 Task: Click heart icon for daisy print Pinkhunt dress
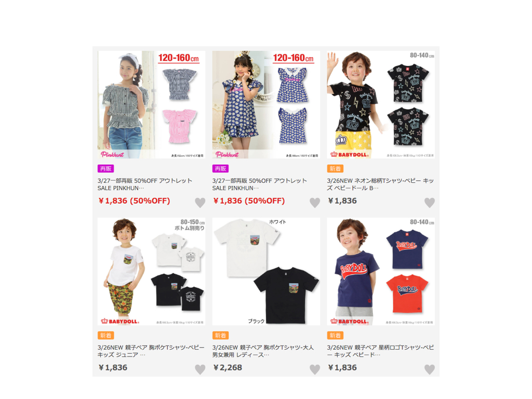coord(315,203)
